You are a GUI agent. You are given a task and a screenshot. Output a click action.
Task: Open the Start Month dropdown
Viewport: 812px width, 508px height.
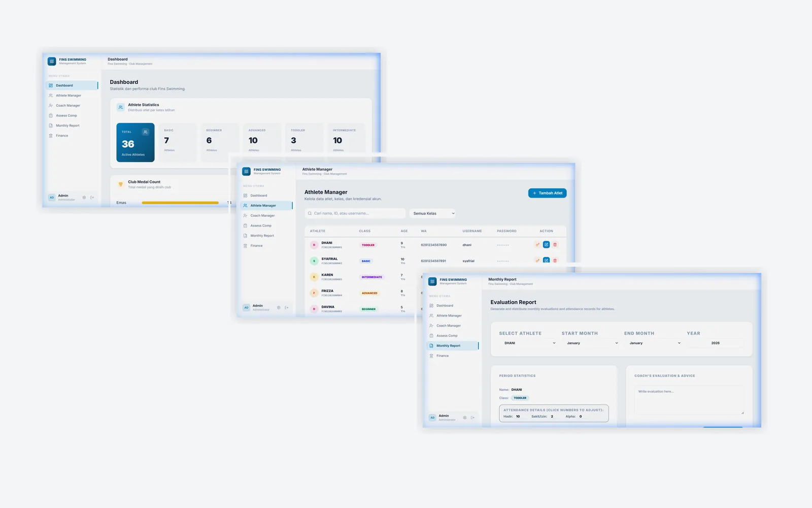click(x=591, y=343)
